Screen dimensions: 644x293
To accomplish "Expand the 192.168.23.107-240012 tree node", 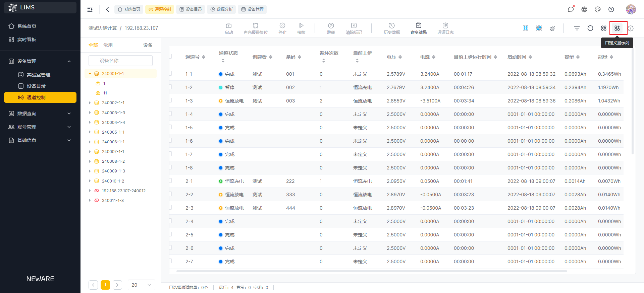I will point(90,191).
